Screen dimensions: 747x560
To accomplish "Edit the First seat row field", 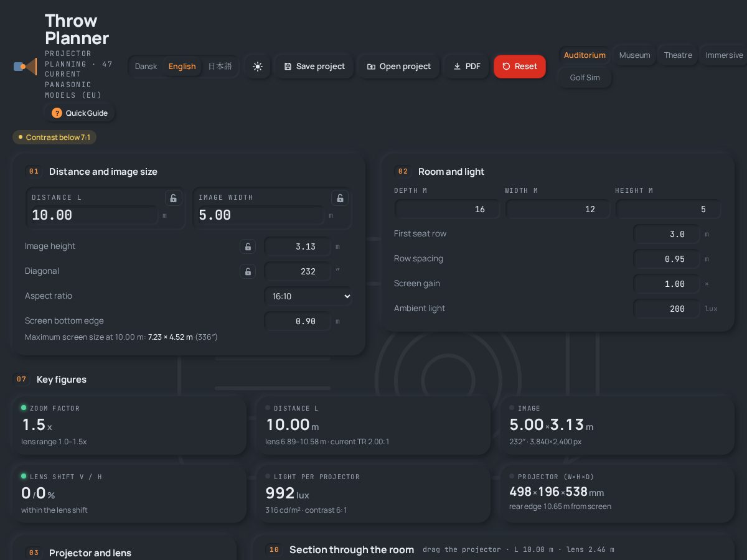I will pyautogui.click(x=667, y=234).
